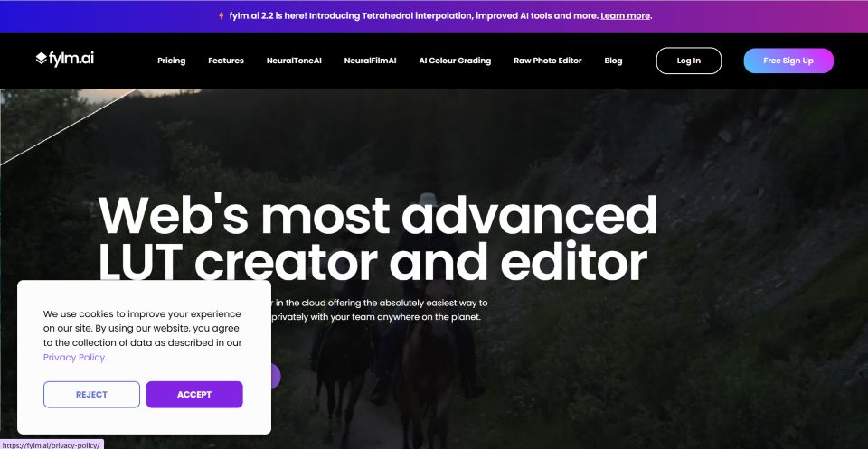Viewport: 868px width, 449px height.
Task: Open the Features page
Action: [226, 61]
